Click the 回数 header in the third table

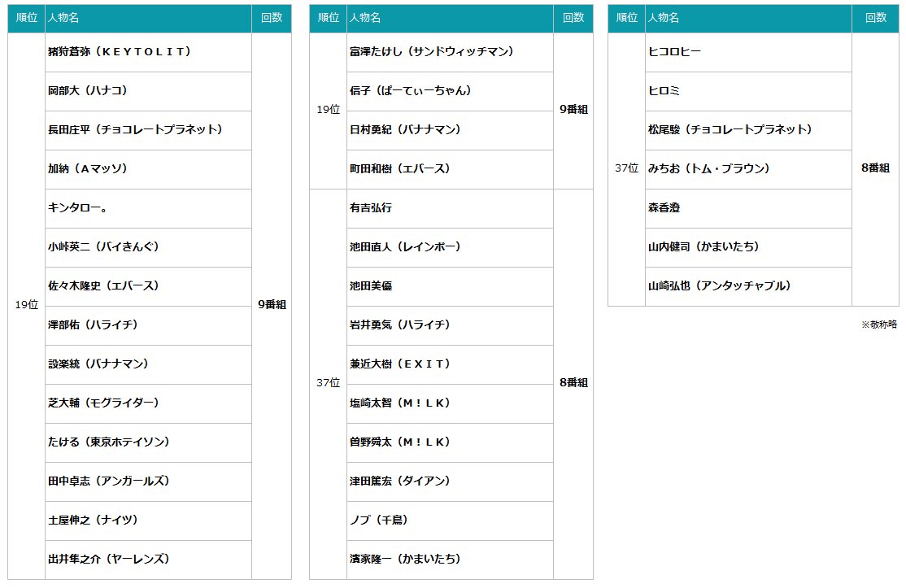(876, 18)
